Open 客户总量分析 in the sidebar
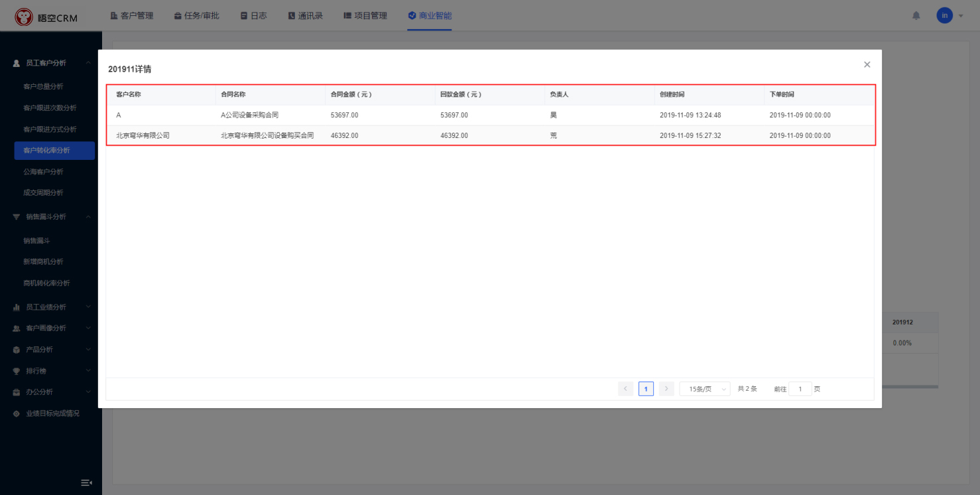Screen dimensions: 980x495 (43, 87)
